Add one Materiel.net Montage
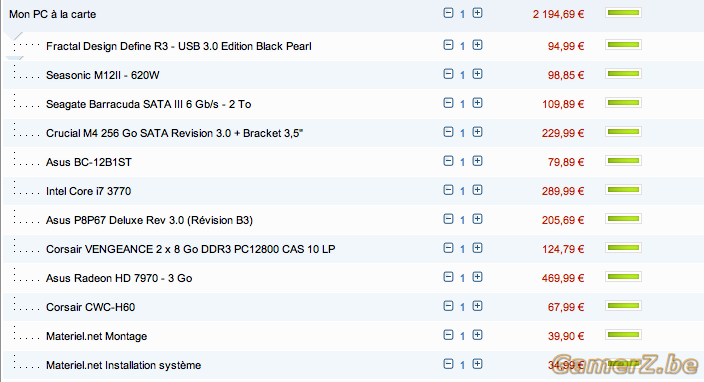The height and width of the screenshot is (382, 704). pyautogui.click(x=477, y=335)
